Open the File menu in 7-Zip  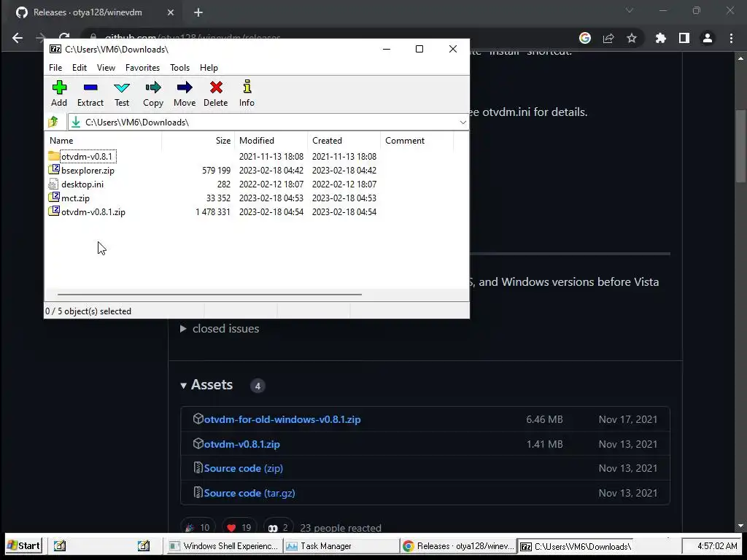coord(55,68)
